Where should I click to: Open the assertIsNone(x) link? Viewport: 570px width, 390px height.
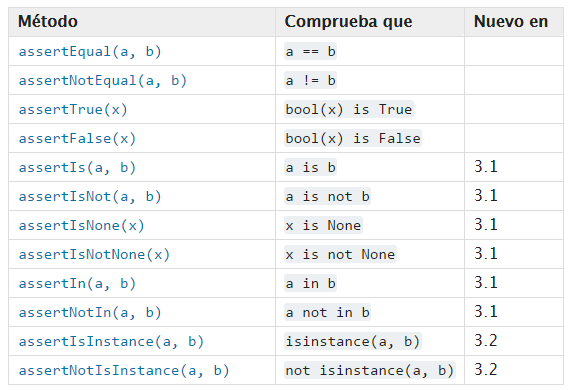click(x=81, y=226)
